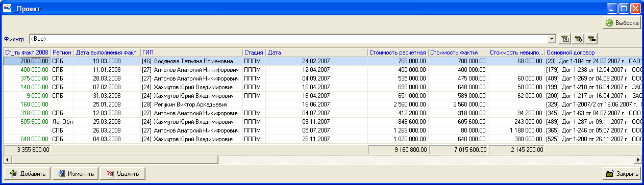Screen dimensions: 644x185
Task: Click the date 25.01.2008 cell
Action: click(107, 104)
